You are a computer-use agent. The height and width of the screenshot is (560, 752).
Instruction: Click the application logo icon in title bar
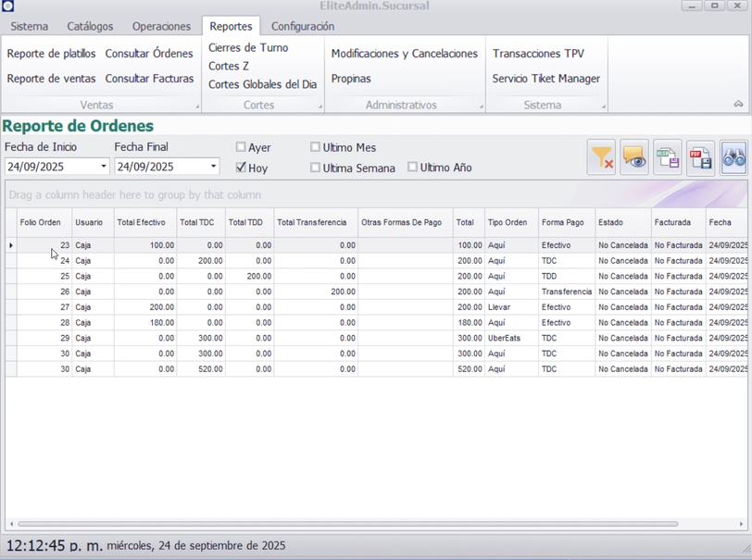pos(8,6)
